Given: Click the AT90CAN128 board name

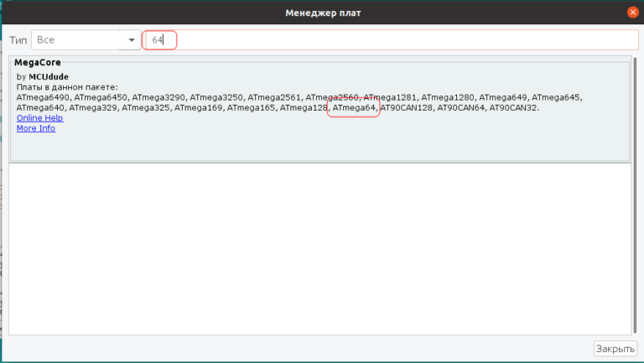Looking at the screenshot, I should [408, 108].
